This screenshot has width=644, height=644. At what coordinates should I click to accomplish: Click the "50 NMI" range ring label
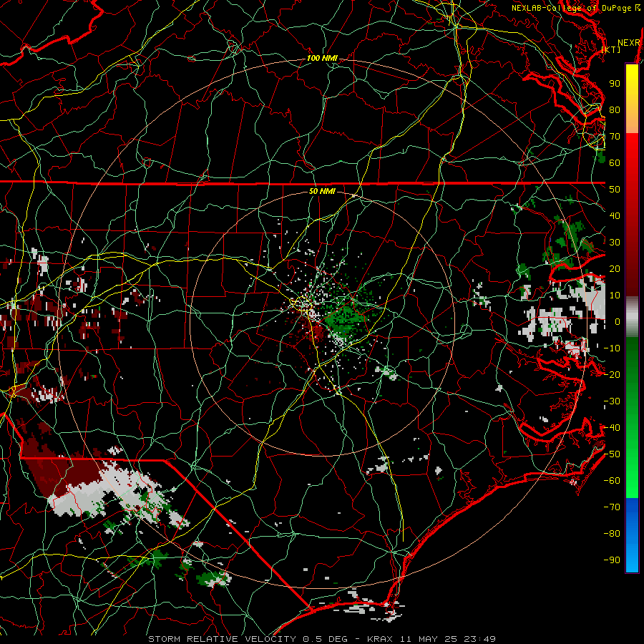(322, 191)
